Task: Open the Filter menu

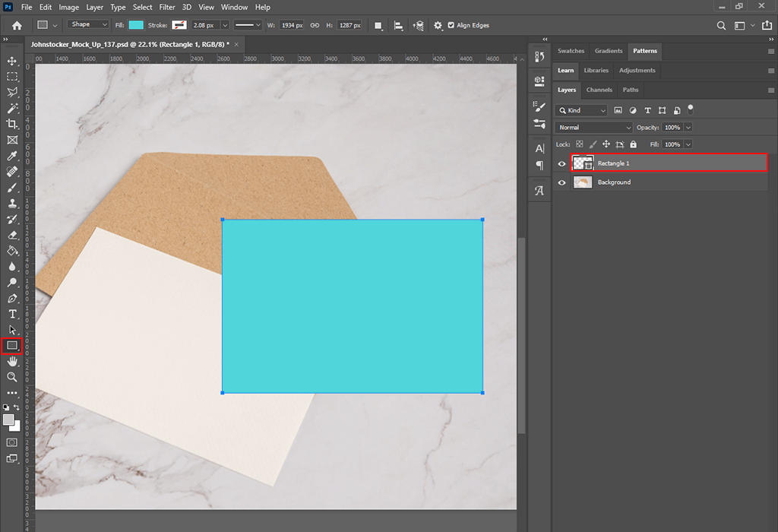Action: point(167,7)
